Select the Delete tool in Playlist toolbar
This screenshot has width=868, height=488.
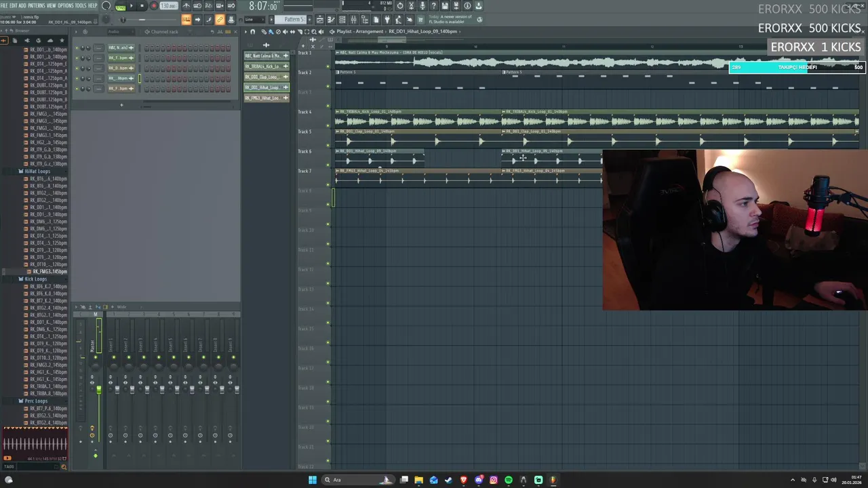point(277,31)
